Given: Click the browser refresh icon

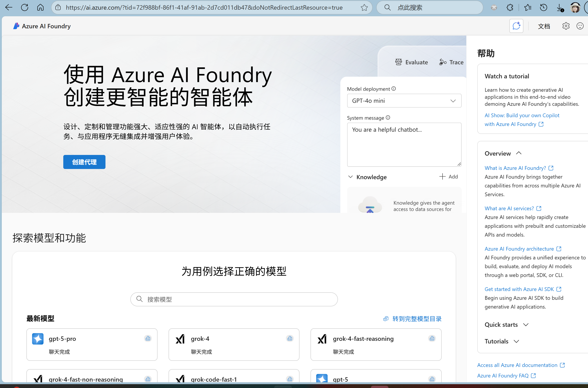Looking at the screenshot, I should coord(25,7).
